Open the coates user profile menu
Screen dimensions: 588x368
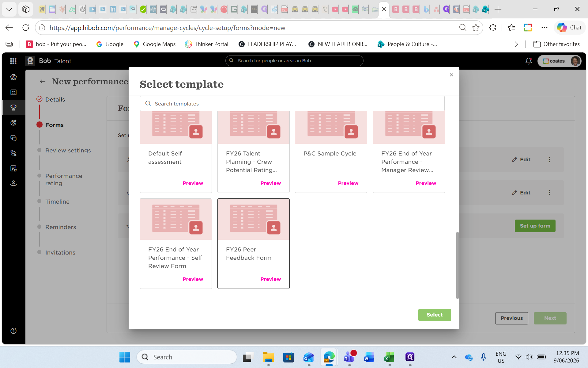tap(559, 61)
